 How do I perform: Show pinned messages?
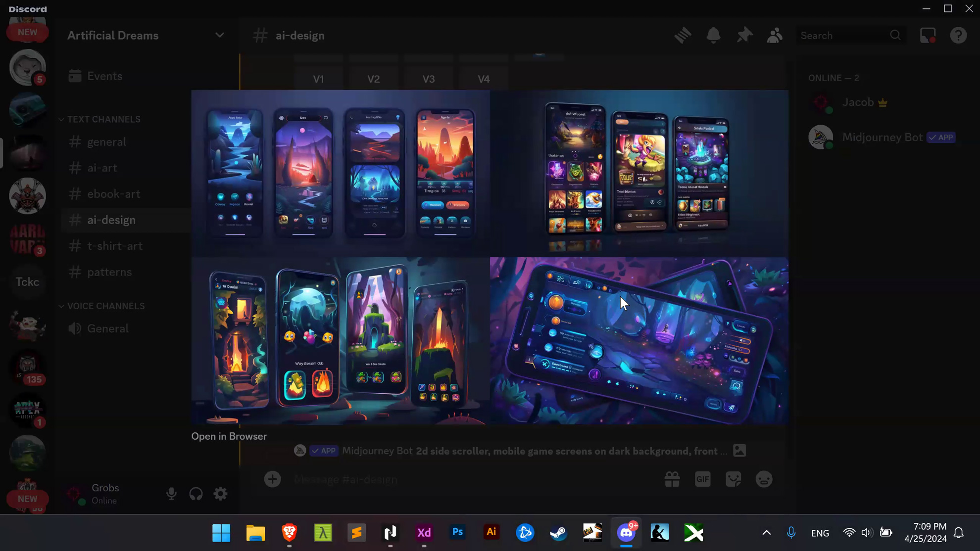(744, 35)
